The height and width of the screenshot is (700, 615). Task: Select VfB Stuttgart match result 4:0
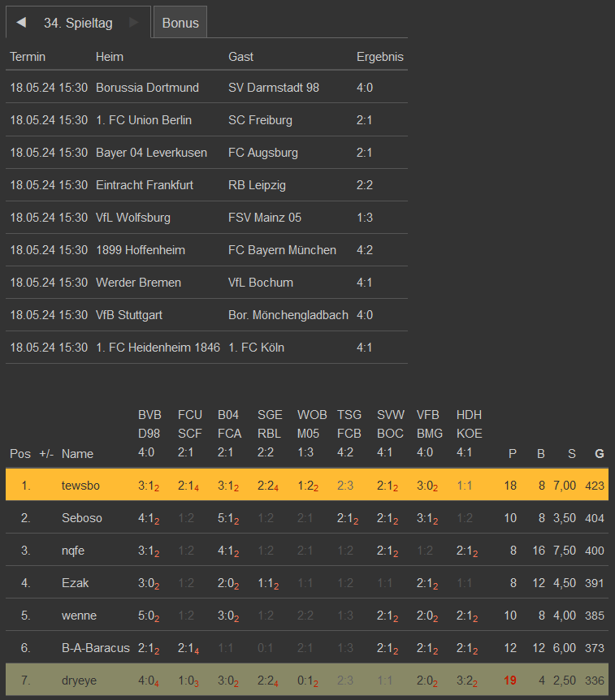pyautogui.click(x=365, y=315)
